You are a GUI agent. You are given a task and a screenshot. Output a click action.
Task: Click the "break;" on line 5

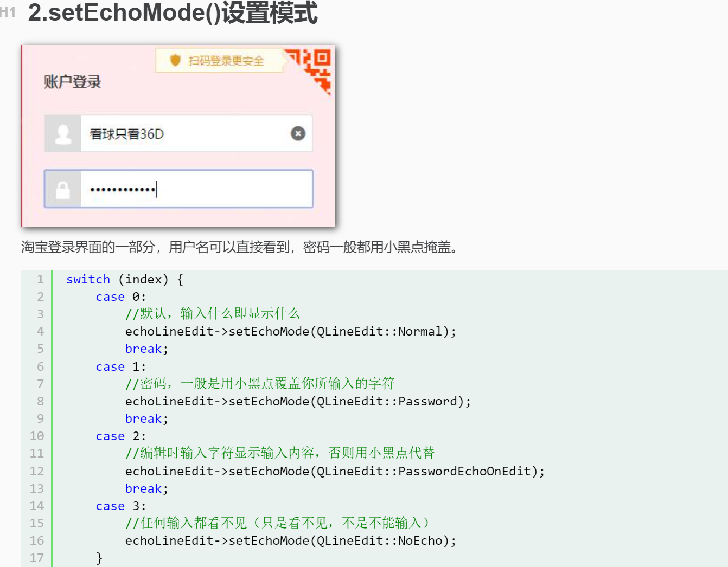[146, 349]
